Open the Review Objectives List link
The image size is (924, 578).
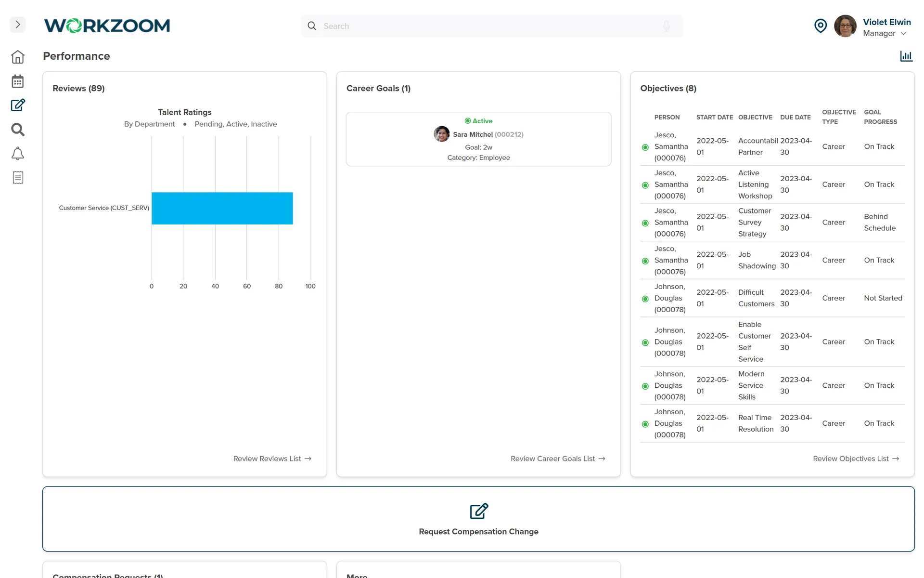pos(856,459)
